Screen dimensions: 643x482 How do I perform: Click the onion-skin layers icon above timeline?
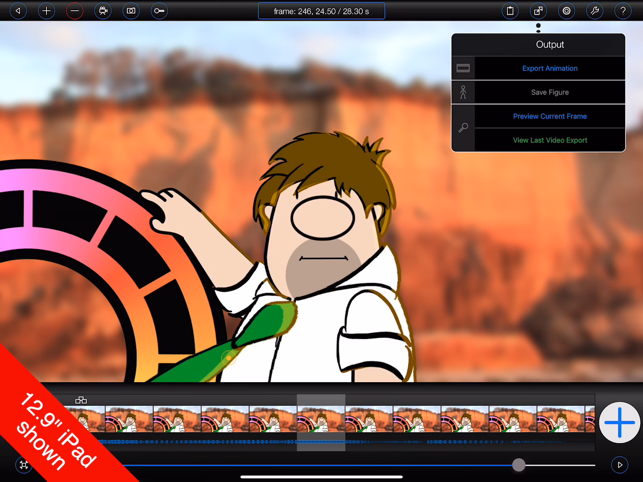(81, 400)
